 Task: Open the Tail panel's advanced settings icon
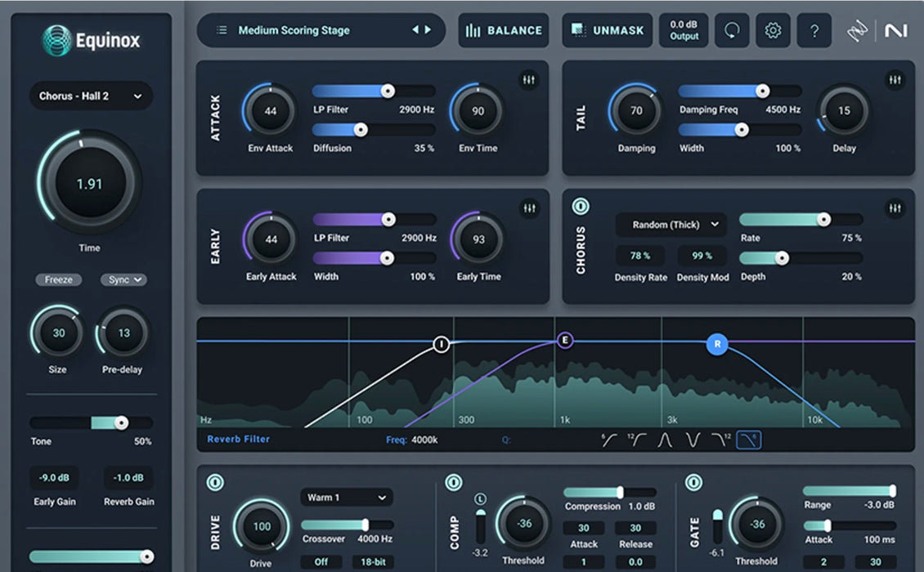896,80
